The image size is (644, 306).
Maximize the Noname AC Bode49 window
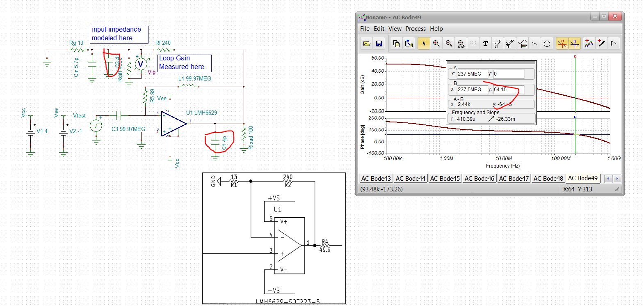604,16
